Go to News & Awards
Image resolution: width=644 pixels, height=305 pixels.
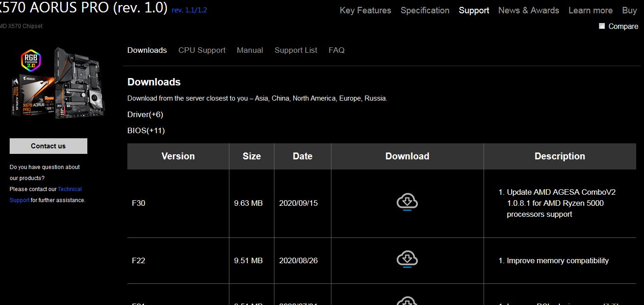click(x=529, y=10)
